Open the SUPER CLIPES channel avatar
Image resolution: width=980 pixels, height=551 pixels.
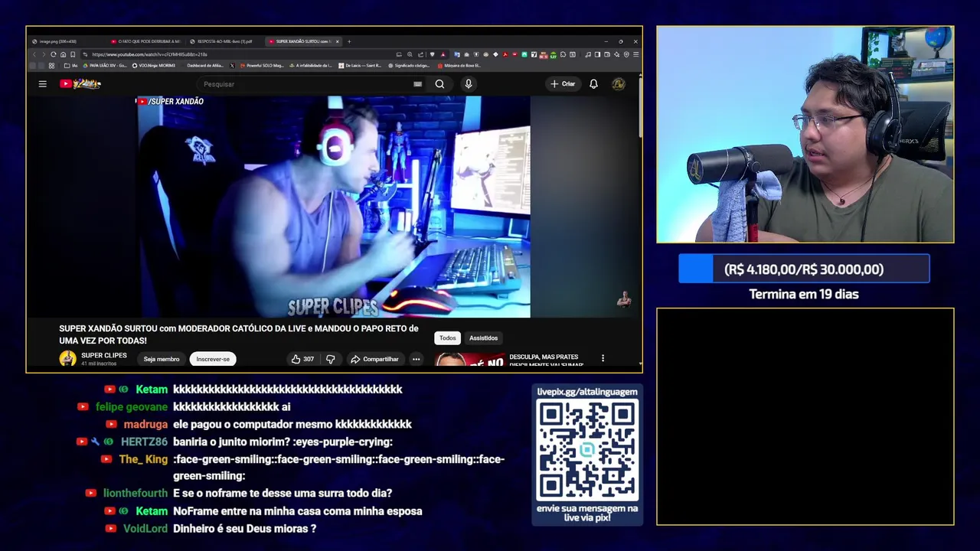click(x=68, y=358)
